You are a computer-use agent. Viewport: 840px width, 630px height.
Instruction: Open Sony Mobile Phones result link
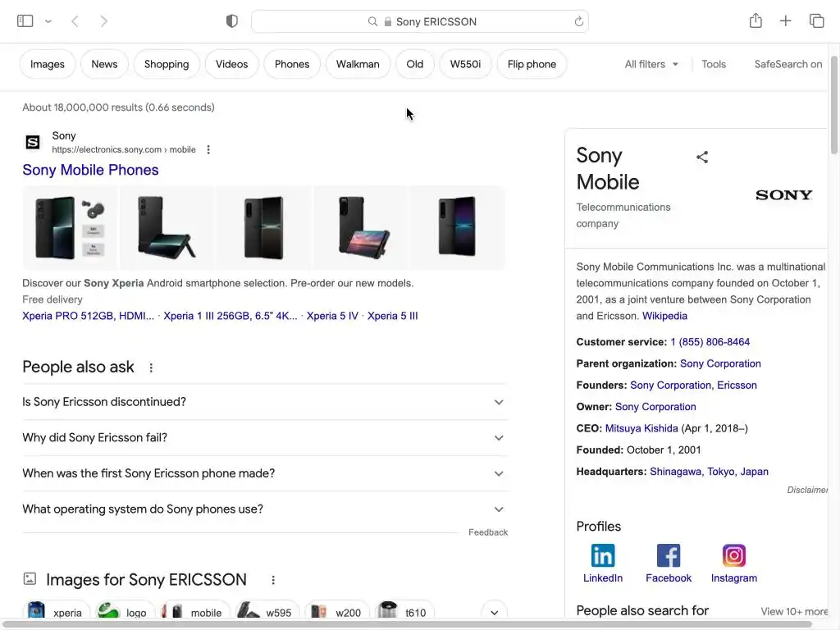(90, 170)
